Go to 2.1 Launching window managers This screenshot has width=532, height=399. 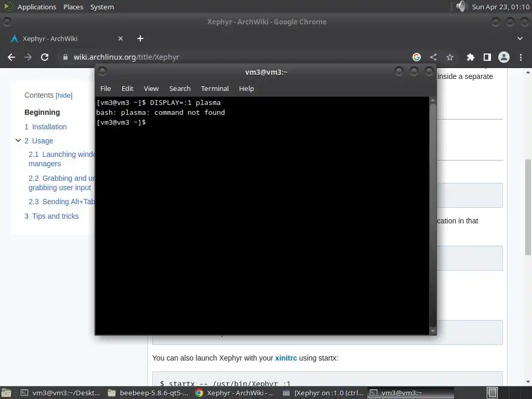click(61, 159)
